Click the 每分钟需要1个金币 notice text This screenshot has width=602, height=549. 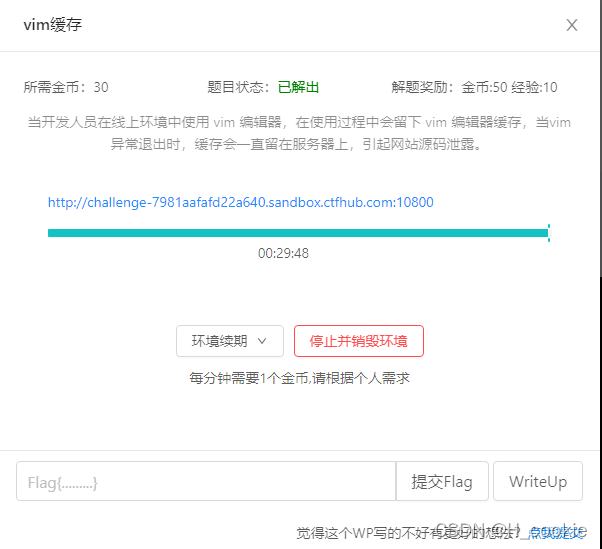tap(299, 378)
